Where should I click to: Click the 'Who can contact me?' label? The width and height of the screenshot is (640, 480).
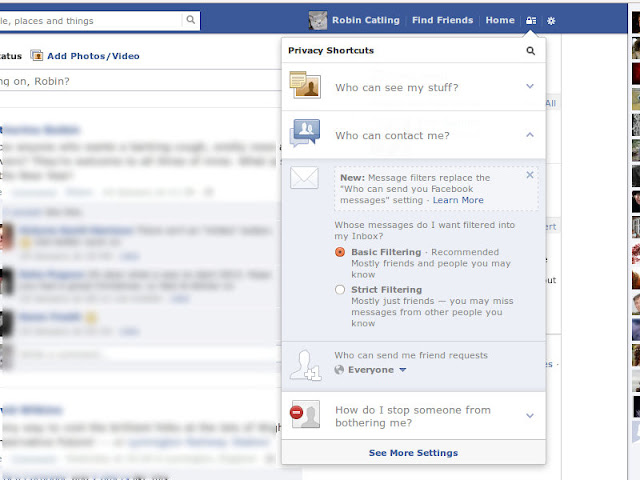coord(392,136)
